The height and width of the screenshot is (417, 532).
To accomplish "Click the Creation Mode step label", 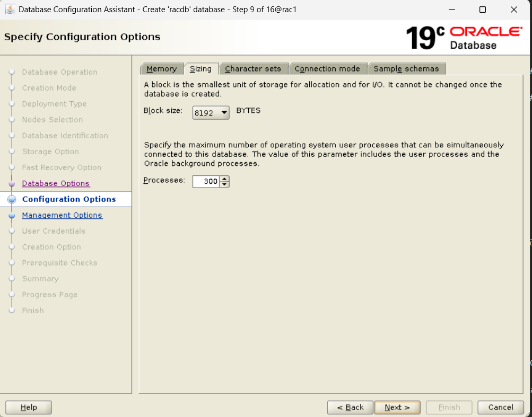I will click(x=49, y=88).
